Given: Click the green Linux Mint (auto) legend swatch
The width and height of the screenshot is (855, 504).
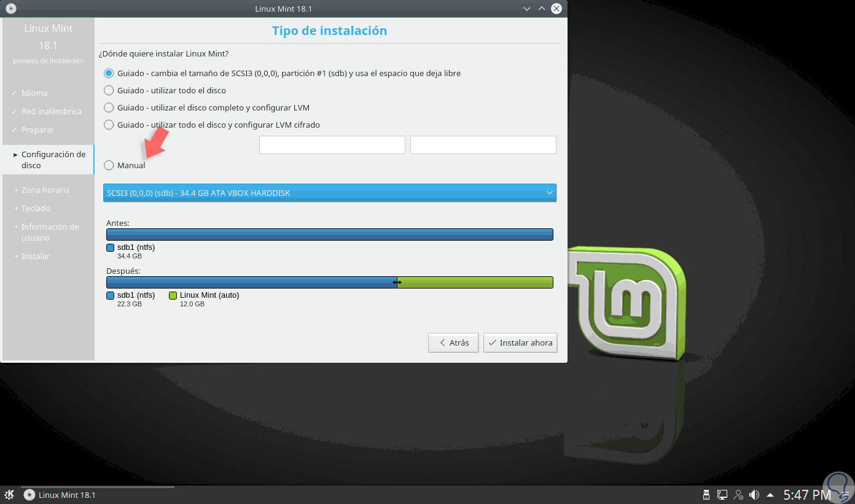Looking at the screenshot, I should click(x=173, y=295).
